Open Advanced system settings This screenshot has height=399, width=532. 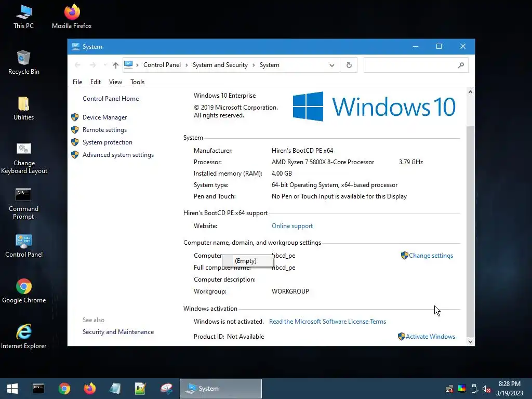[x=118, y=155]
